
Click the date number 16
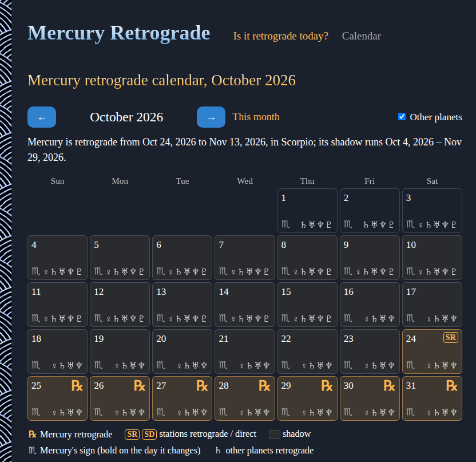tap(348, 292)
